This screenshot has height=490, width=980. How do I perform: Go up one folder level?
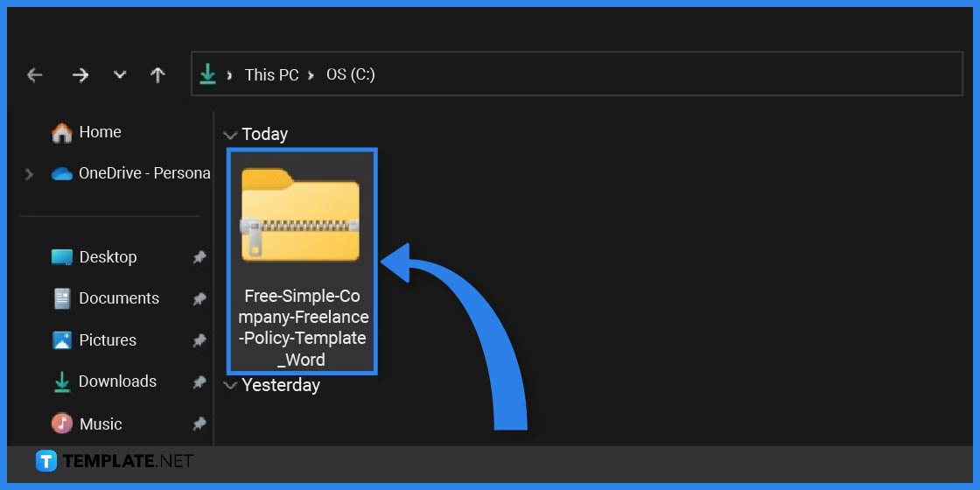click(157, 75)
